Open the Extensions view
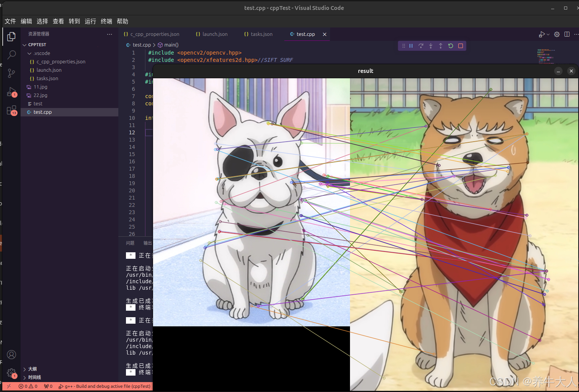 tap(11, 110)
